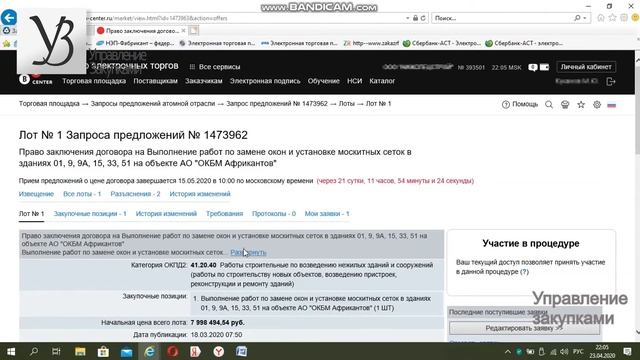Show hidden system tray icons
This screenshot has height=360, width=640.
click(508, 351)
